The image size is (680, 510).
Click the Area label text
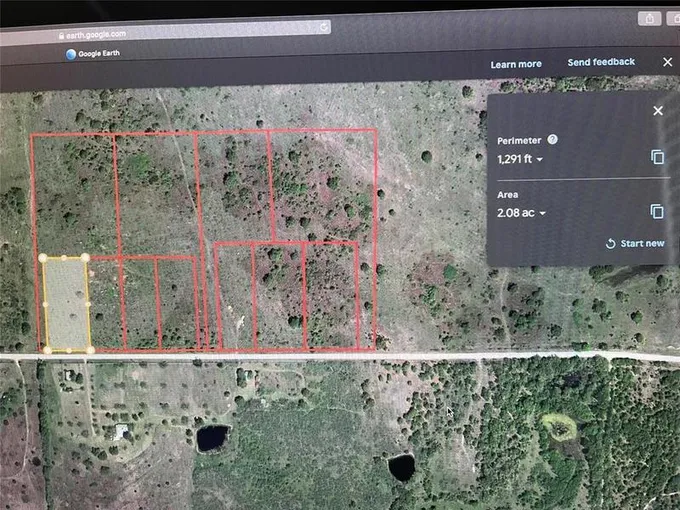(x=507, y=195)
